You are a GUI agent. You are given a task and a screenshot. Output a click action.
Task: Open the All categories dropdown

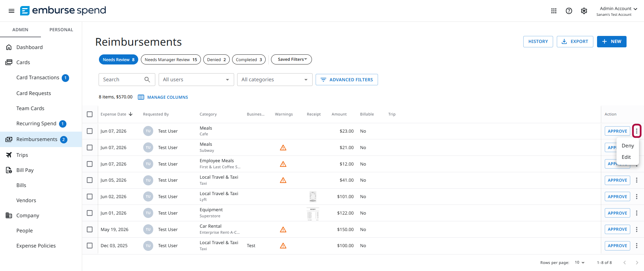click(275, 80)
